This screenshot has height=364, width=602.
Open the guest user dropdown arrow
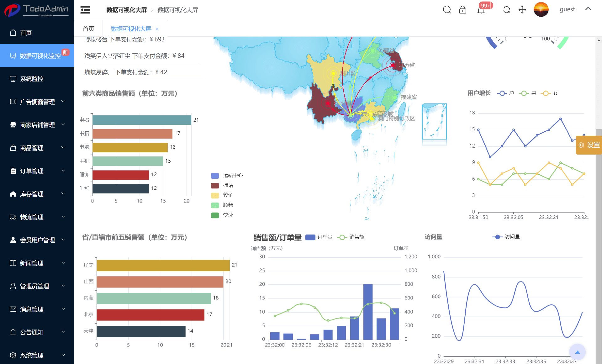point(588,9)
